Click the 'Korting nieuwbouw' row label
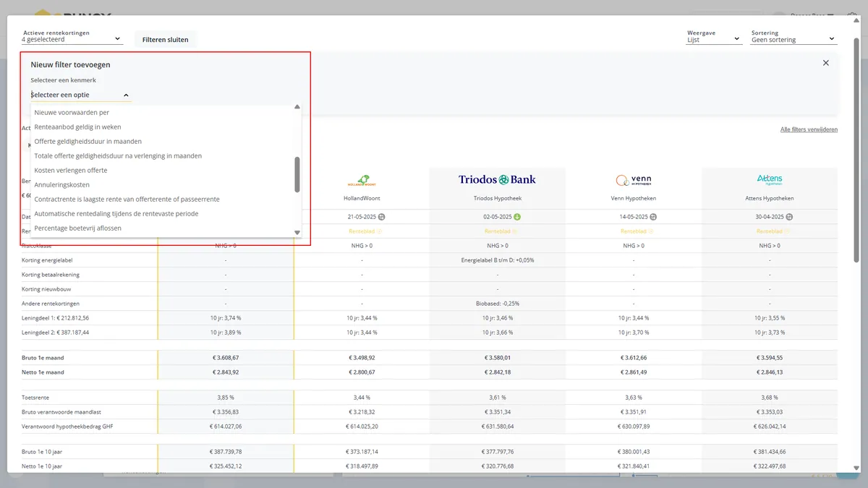Screen dimensions: 868x488 (46, 289)
